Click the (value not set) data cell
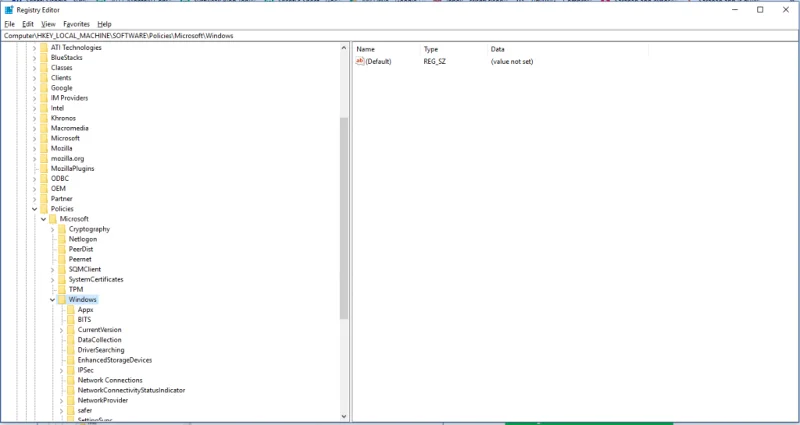 pyautogui.click(x=512, y=61)
